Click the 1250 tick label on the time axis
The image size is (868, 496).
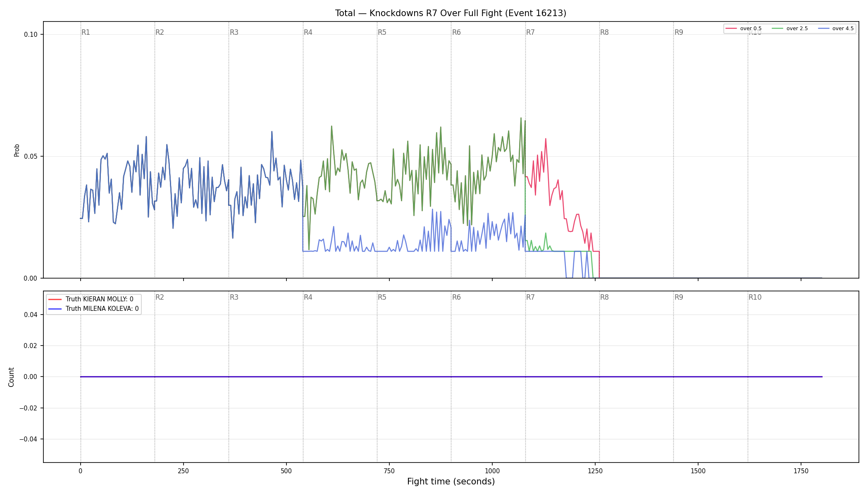[x=595, y=471]
